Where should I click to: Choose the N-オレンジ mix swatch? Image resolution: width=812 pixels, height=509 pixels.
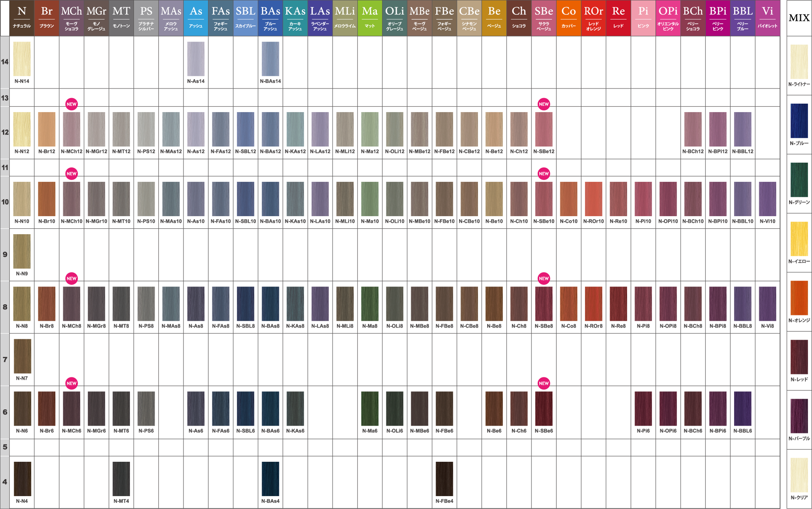[799, 298]
